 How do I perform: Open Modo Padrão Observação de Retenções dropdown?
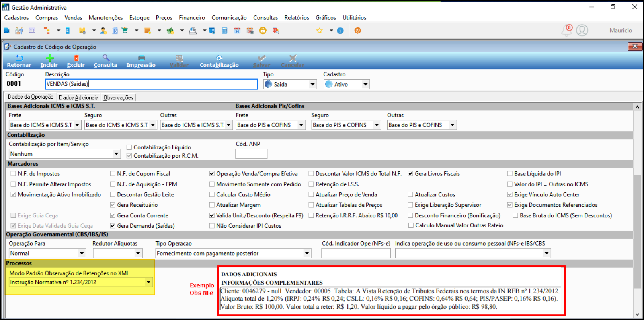(148, 282)
